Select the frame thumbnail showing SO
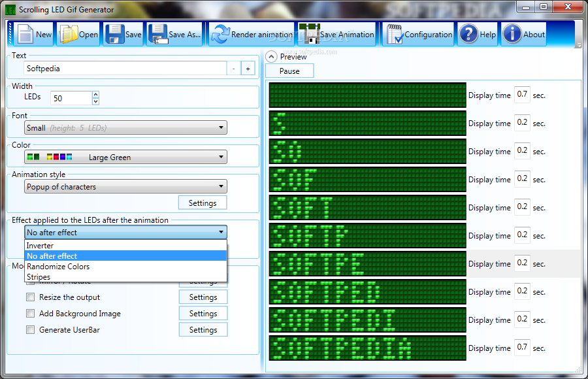 point(367,151)
